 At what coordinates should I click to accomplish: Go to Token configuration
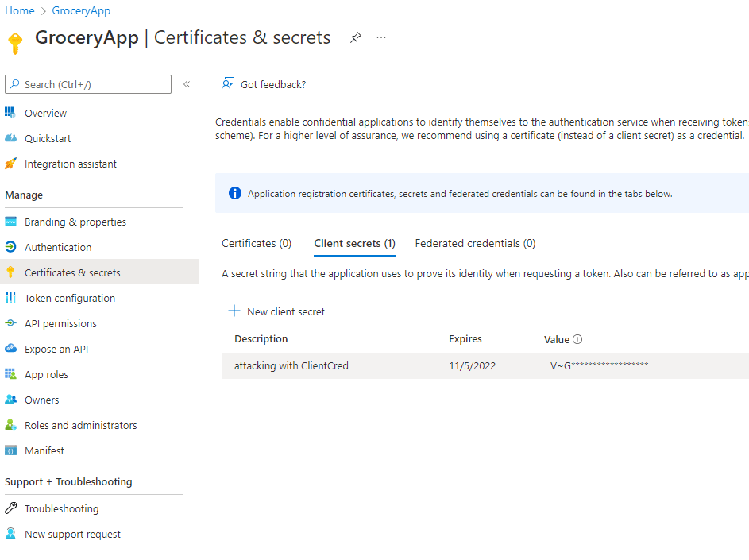pyautogui.click(x=69, y=299)
